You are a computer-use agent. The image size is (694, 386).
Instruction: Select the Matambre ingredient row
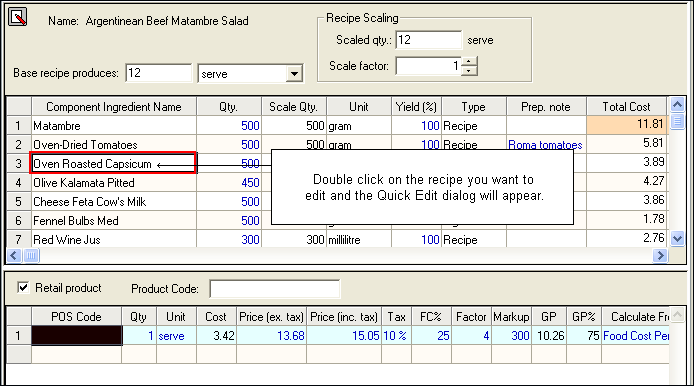pos(114,126)
